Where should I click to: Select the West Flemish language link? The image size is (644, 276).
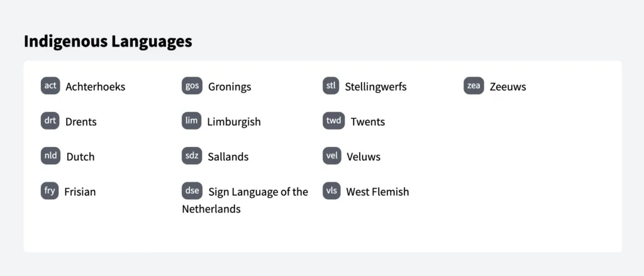pos(377,192)
